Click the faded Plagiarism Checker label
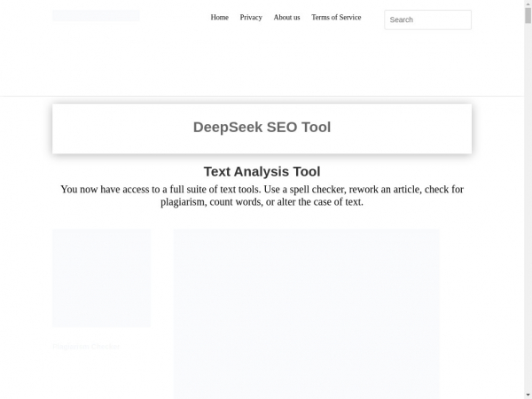 [x=86, y=347]
